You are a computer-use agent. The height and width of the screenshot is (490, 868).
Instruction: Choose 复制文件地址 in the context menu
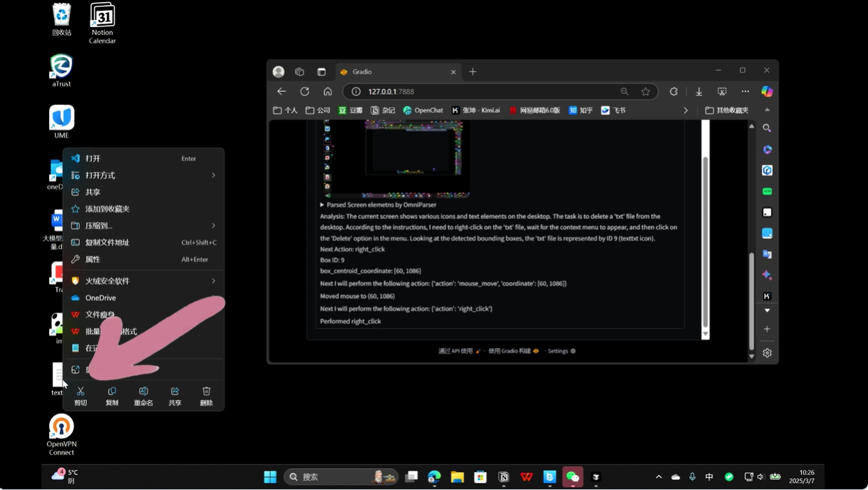pyautogui.click(x=143, y=243)
